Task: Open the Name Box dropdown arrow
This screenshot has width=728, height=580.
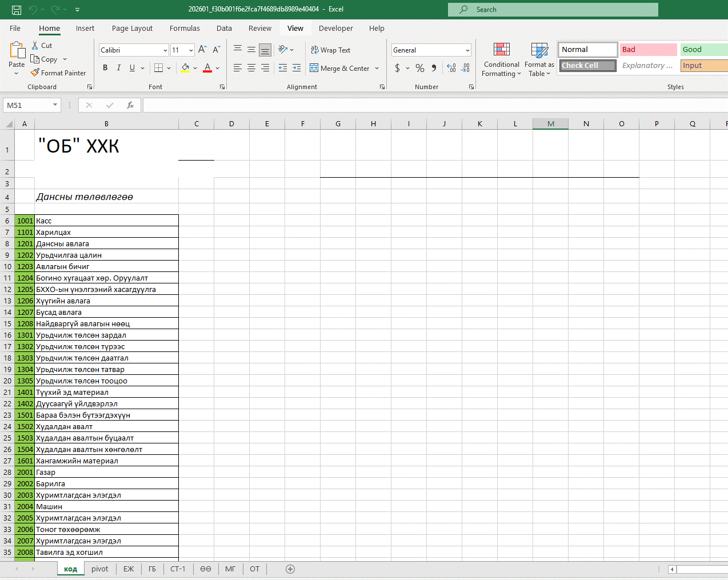Action: [x=55, y=105]
